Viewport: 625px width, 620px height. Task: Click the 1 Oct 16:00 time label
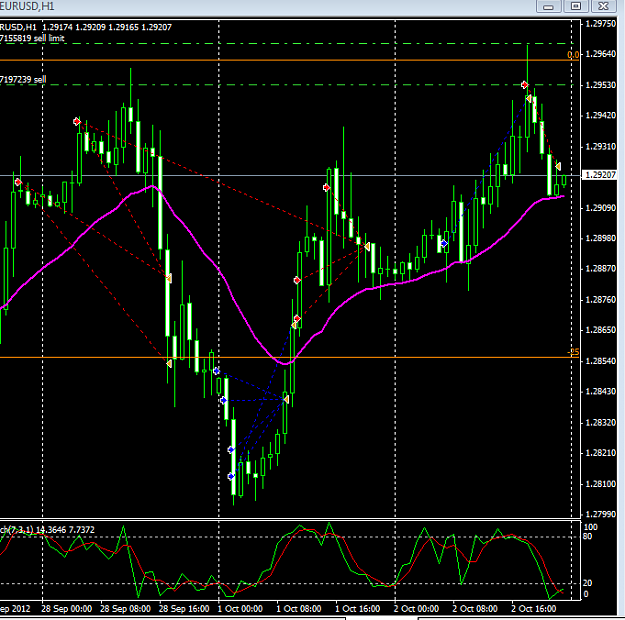(357, 609)
